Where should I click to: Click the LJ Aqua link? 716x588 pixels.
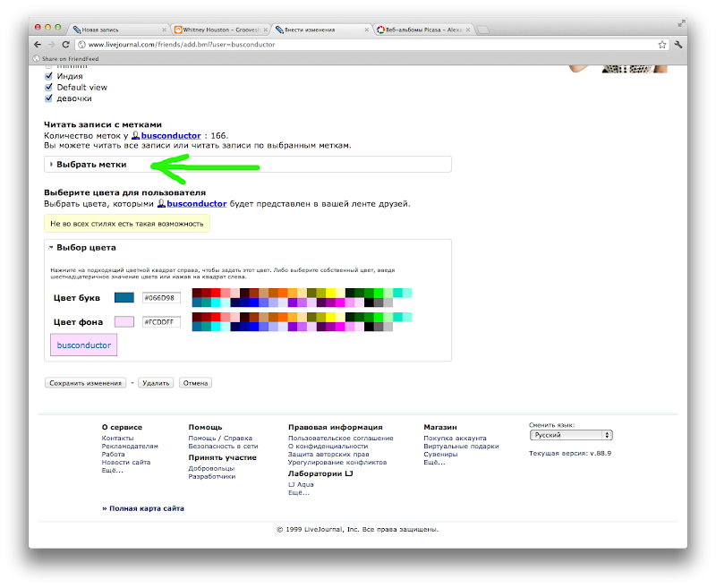pyautogui.click(x=301, y=484)
